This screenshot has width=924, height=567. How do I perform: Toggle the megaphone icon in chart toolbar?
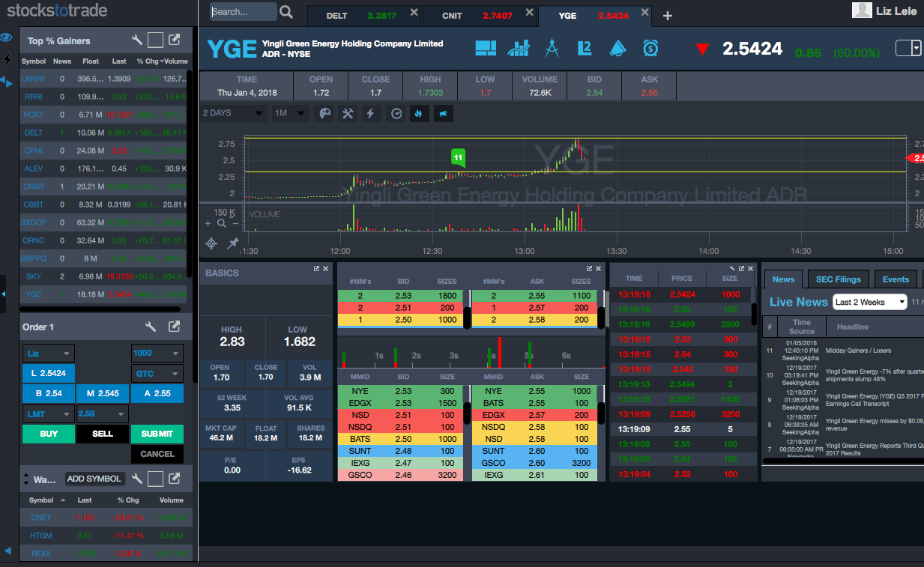tap(444, 114)
